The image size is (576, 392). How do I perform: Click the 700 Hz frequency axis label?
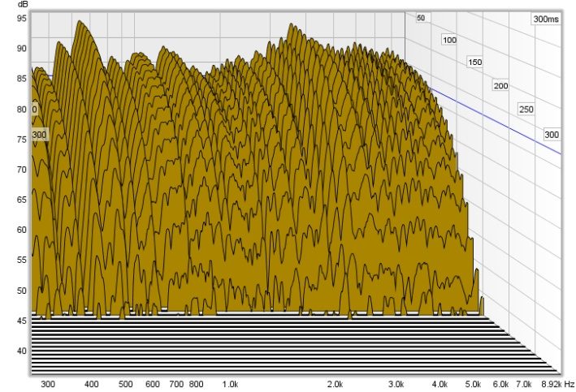tap(176, 385)
